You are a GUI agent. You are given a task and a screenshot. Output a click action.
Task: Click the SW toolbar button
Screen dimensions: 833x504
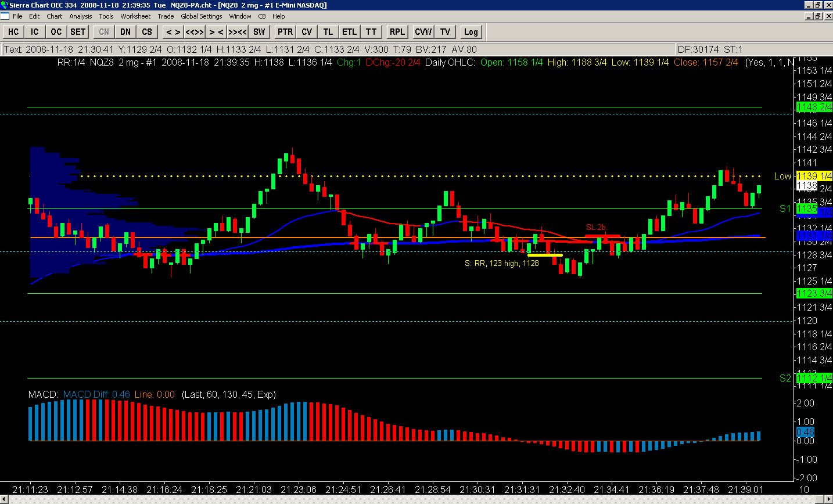point(259,32)
